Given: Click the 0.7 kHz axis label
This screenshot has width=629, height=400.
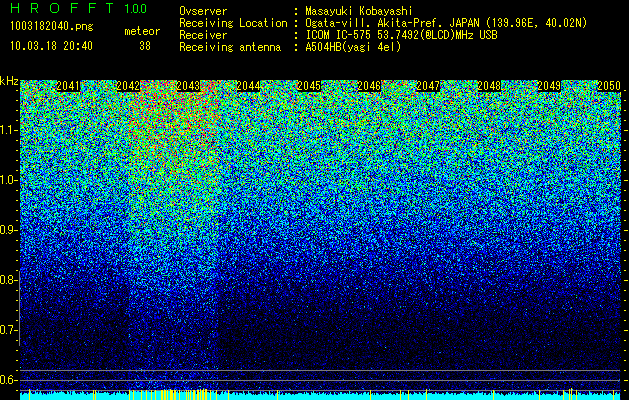Looking at the screenshot, I should [x=8, y=330].
